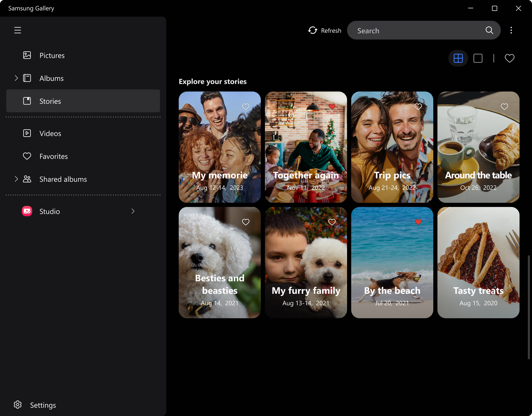The height and width of the screenshot is (416, 532).
Task: Click the magnifier icon in the search bar
Action: (489, 30)
